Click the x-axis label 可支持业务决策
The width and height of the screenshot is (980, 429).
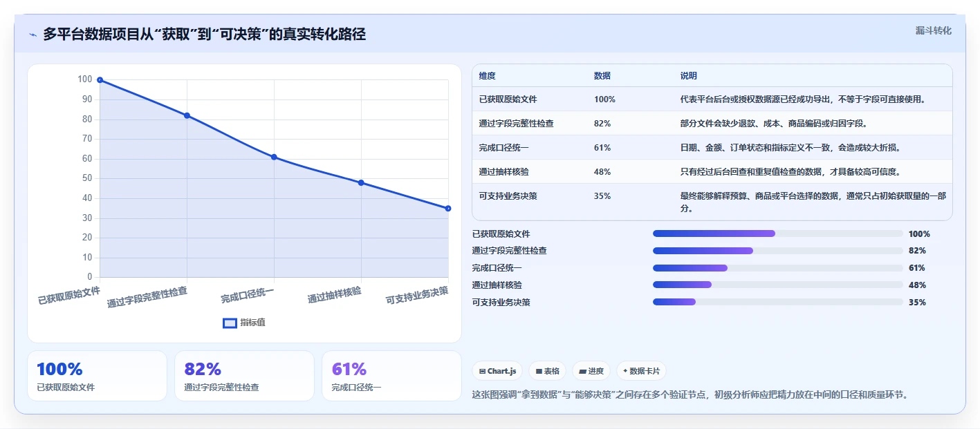pyautogui.click(x=417, y=295)
